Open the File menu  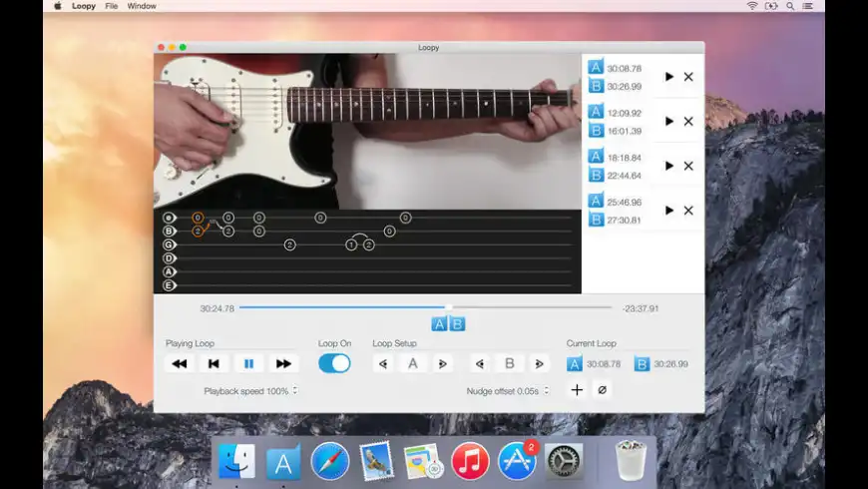click(111, 6)
